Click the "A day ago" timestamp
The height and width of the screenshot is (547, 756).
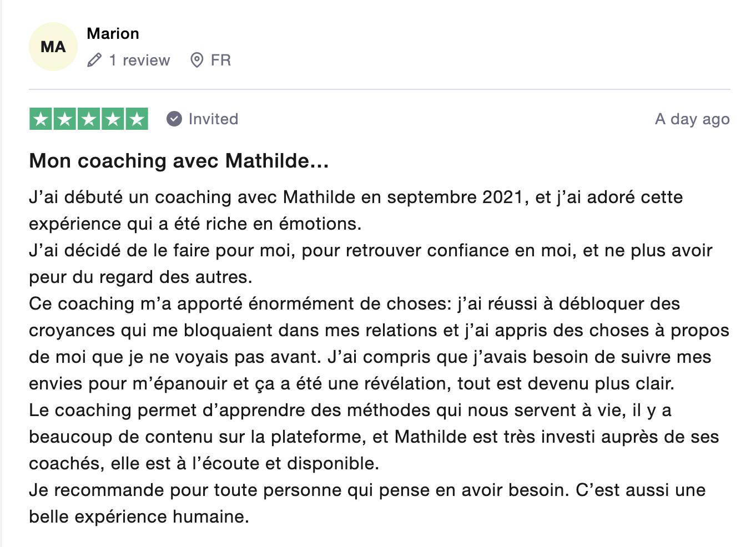[x=692, y=119]
